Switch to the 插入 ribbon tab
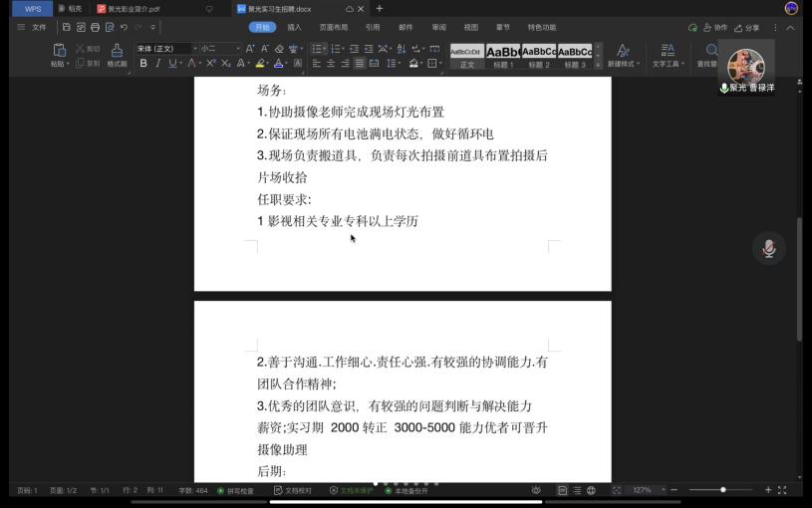 [294, 27]
